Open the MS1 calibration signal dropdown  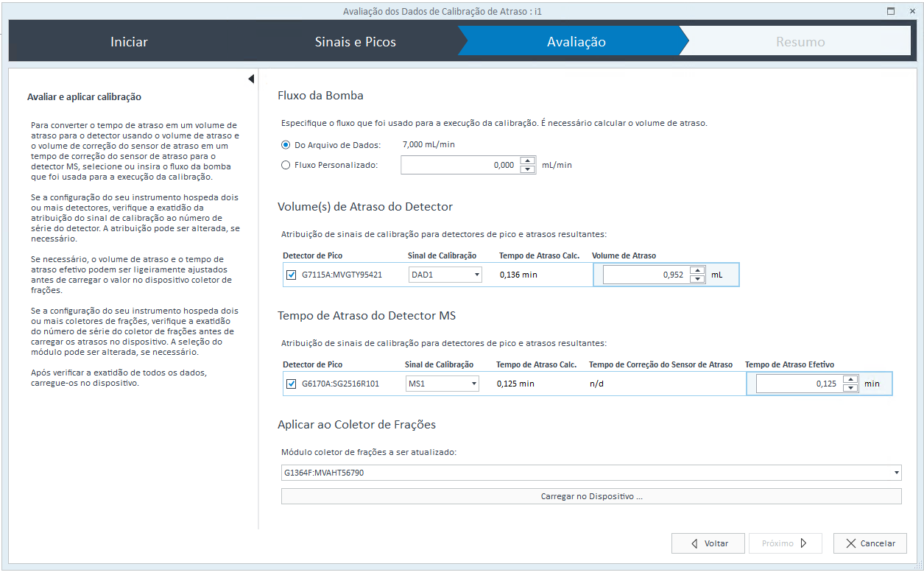tap(442, 384)
